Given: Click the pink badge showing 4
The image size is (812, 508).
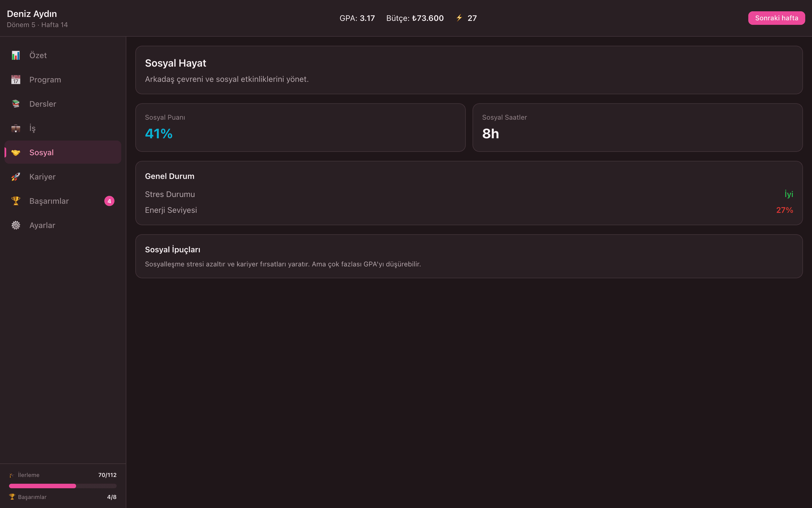Looking at the screenshot, I should pos(109,201).
